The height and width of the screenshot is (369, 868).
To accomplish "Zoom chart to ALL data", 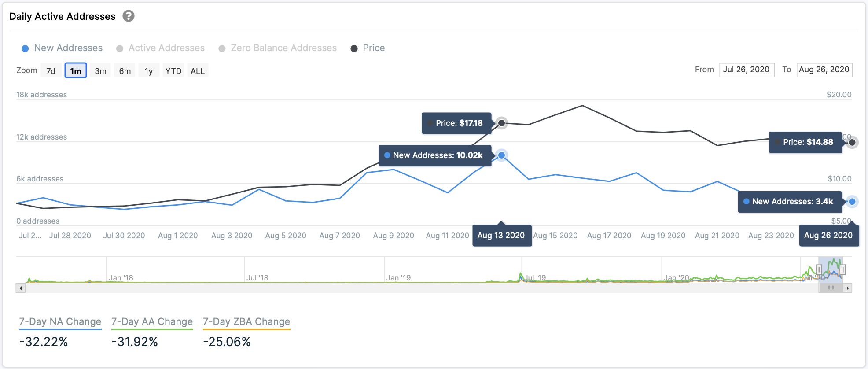I will tap(198, 71).
